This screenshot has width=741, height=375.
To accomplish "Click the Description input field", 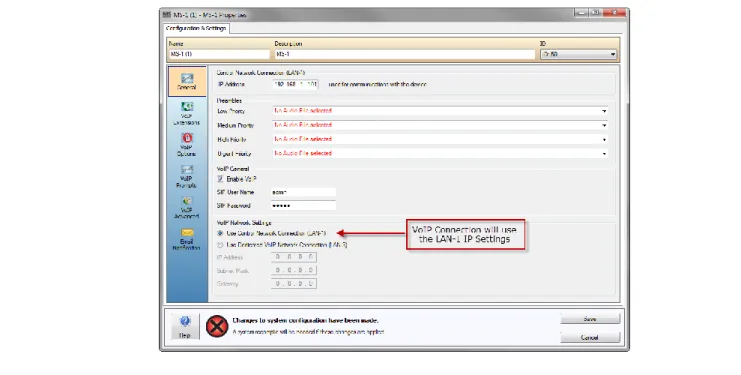I will [x=405, y=54].
